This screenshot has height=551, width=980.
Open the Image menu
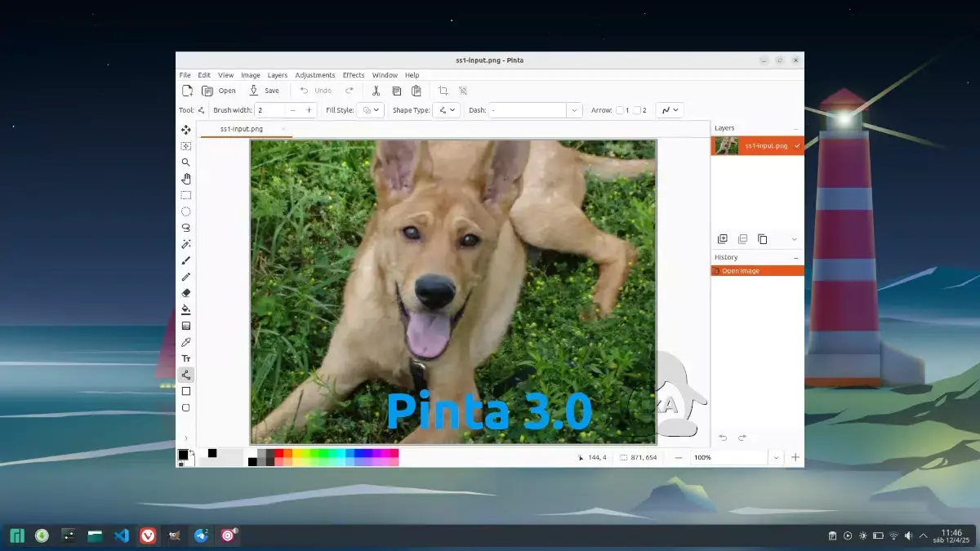point(251,75)
